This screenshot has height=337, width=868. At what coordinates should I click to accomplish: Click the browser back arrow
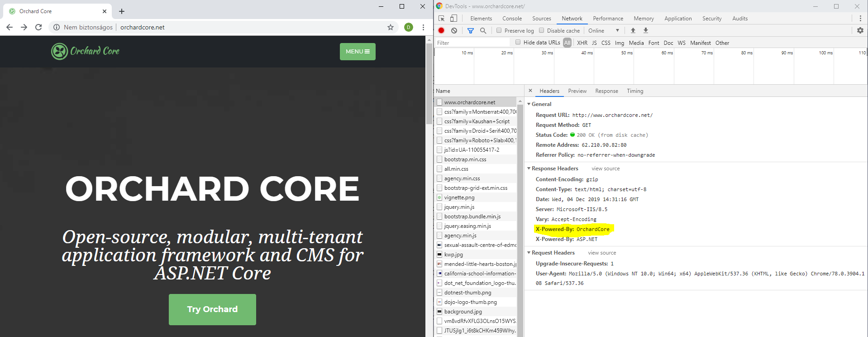pos(10,27)
